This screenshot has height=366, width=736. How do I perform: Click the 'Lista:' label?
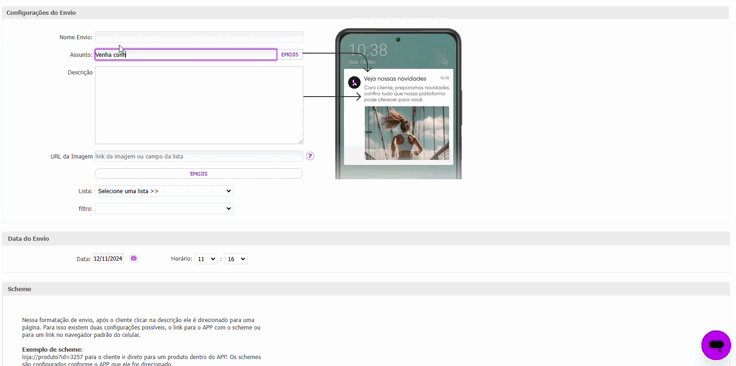[85, 191]
